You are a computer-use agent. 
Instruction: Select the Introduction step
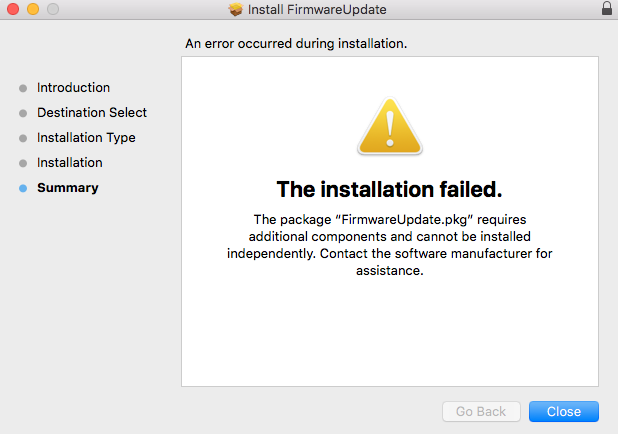tap(73, 88)
